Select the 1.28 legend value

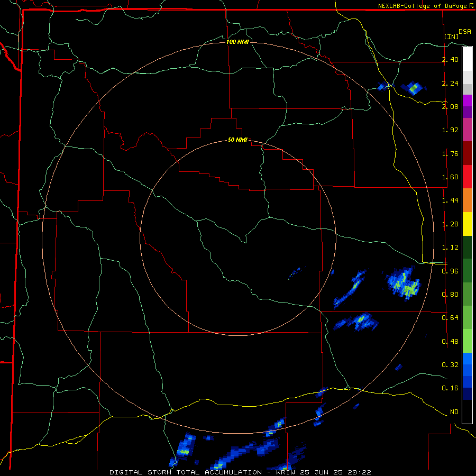coord(450,224)
